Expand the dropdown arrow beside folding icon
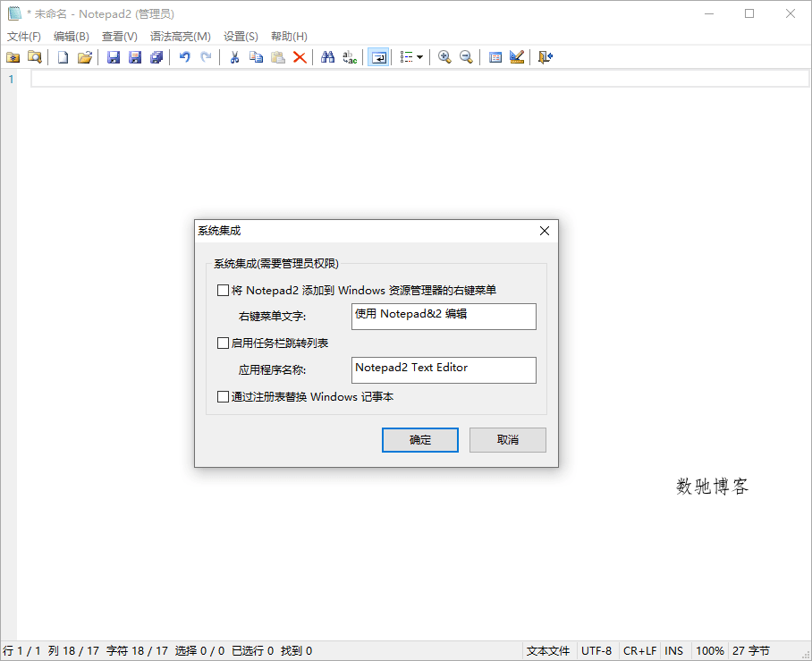The width and height of the screenshot is (812, 661). (420, 57)
